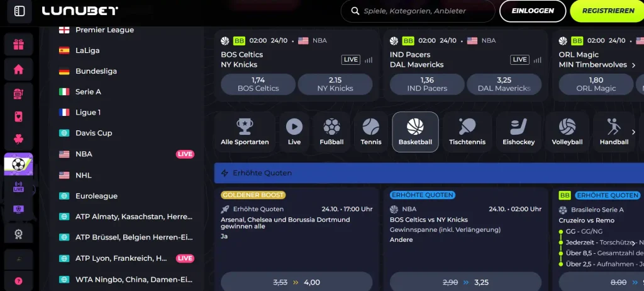Select the Tischtennis tab

point(467,132)
